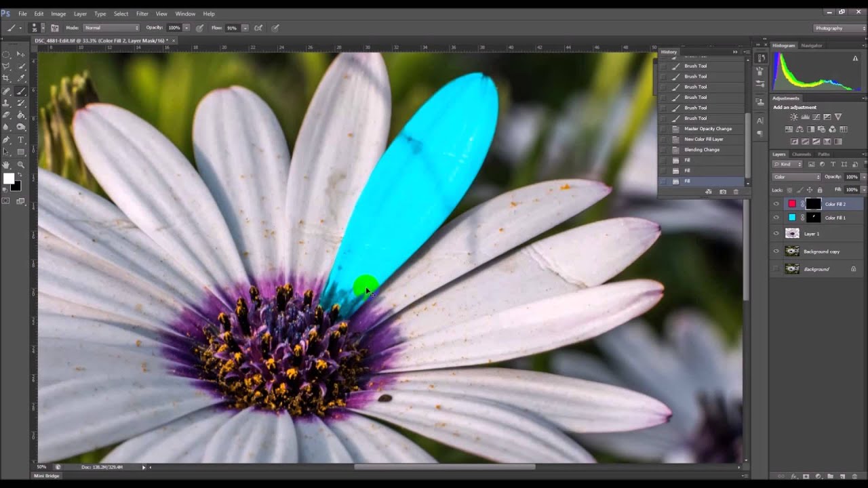Hide the Color Fill 1 layer
The height and width of the screenshot is (488, 868).
tap(776, 218)
